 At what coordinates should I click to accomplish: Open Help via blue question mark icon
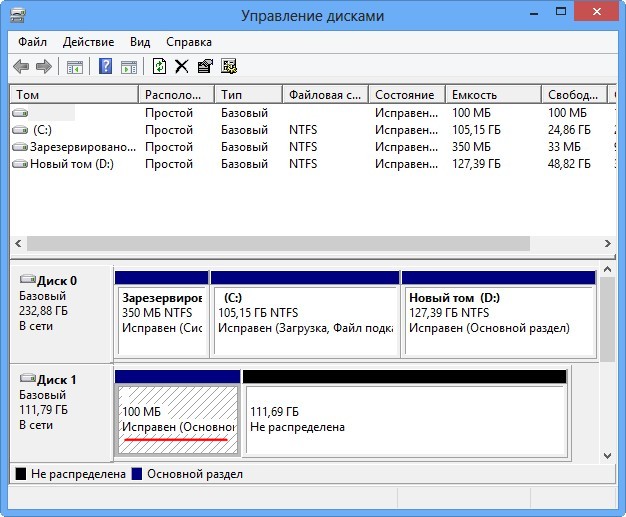(x=105, y=66)
